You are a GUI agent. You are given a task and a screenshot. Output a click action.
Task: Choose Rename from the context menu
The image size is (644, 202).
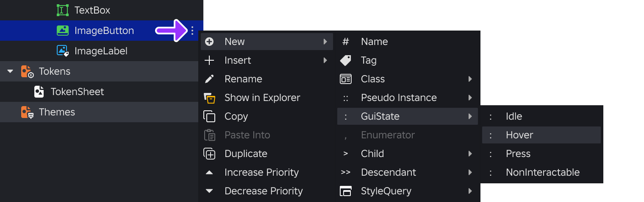[x=266, y=79]
